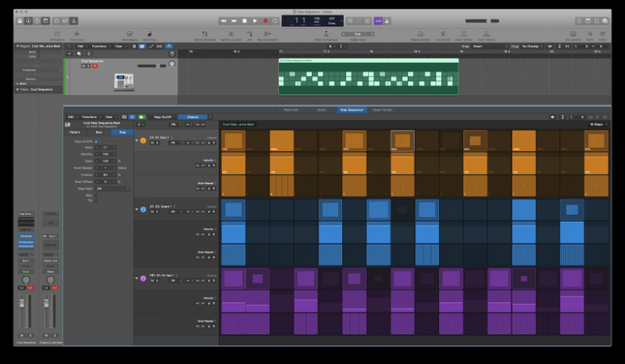Add new track with plus button

70,53
